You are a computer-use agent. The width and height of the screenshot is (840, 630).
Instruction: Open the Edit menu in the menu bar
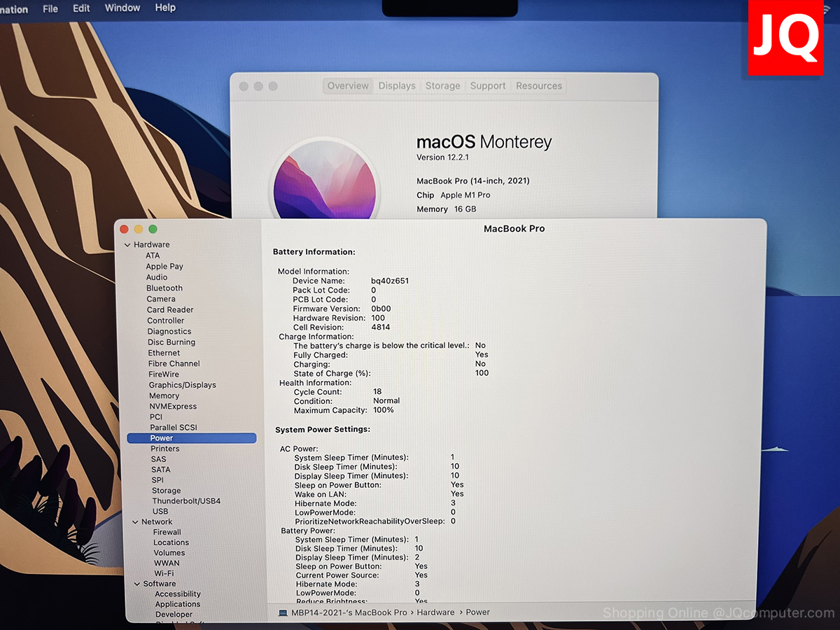(81, 8)
